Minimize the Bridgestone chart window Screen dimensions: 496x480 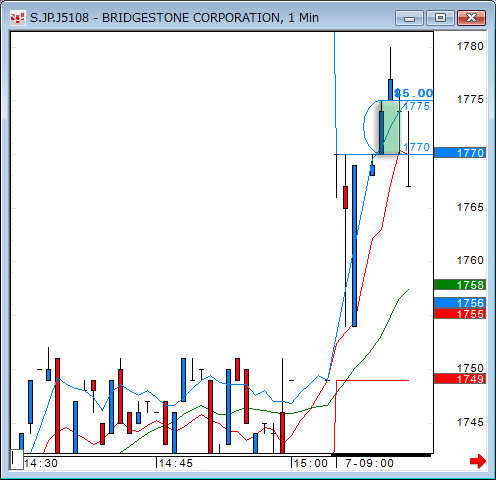409,18
